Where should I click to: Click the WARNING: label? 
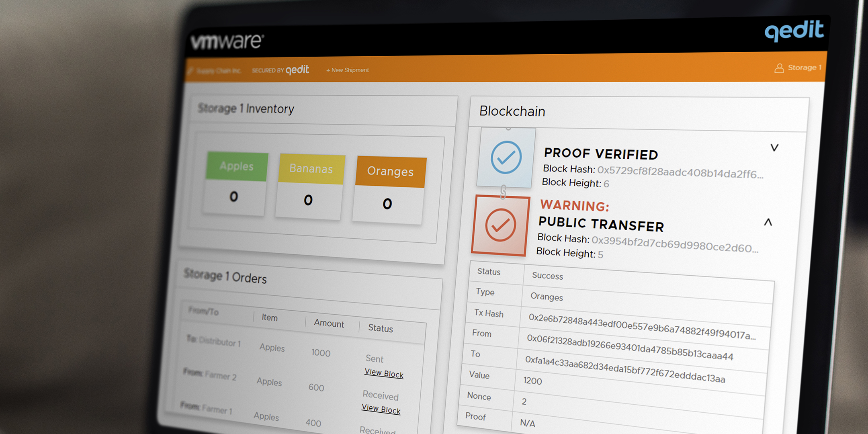[575, 205]
